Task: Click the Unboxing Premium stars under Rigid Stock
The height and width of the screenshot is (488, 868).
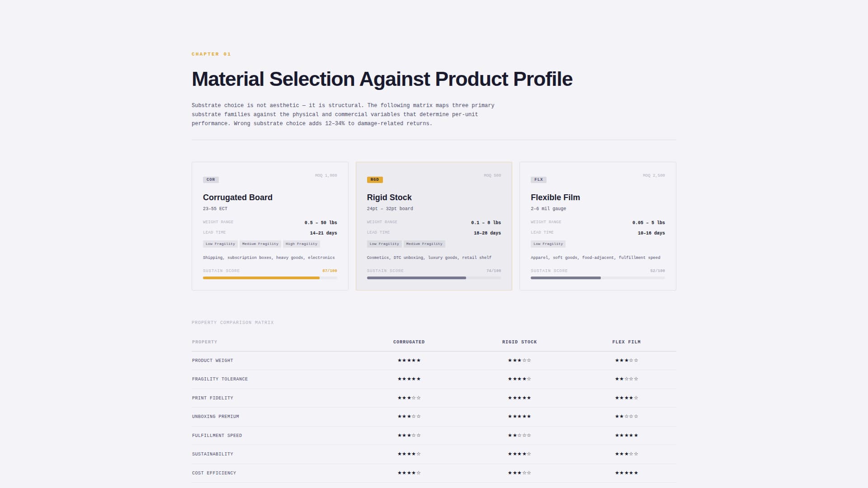Action: [x=520, y=416]
